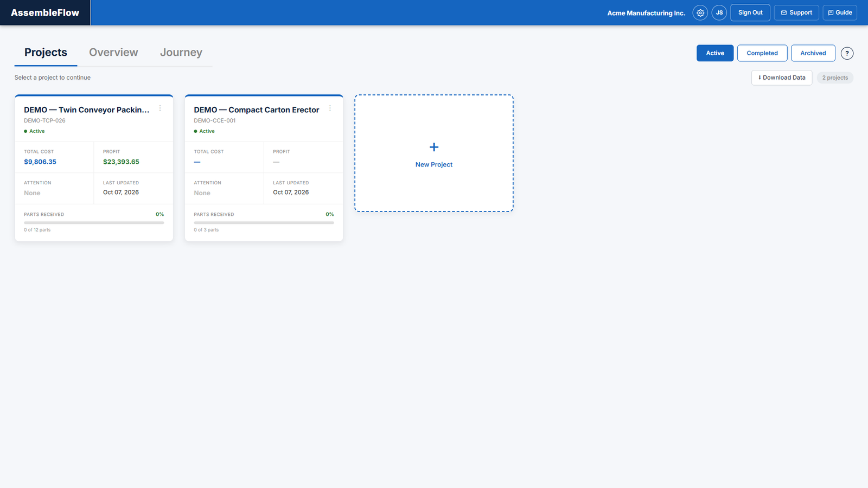Click Active status on Compact Carton Erector card

[204, 131]
